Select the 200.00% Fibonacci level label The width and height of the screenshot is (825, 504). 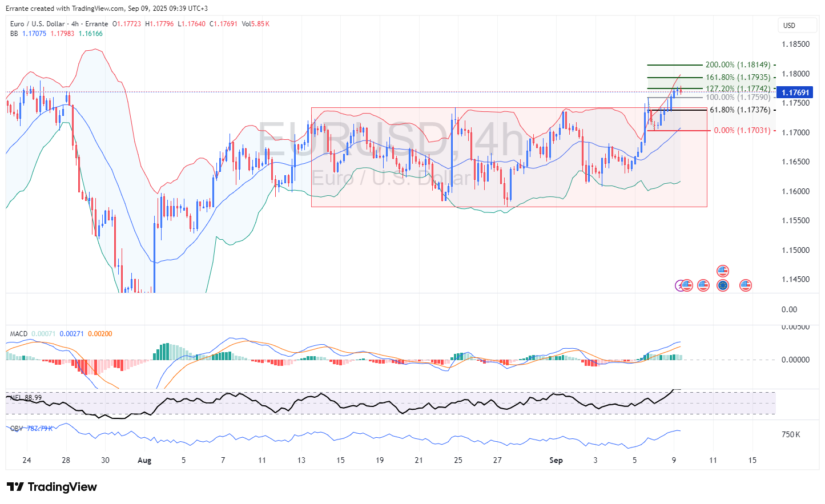(737, 65)
